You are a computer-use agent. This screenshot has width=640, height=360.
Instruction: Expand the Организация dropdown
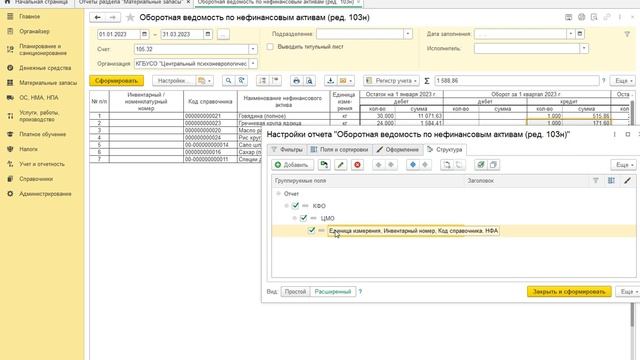(x=253, y=64)
